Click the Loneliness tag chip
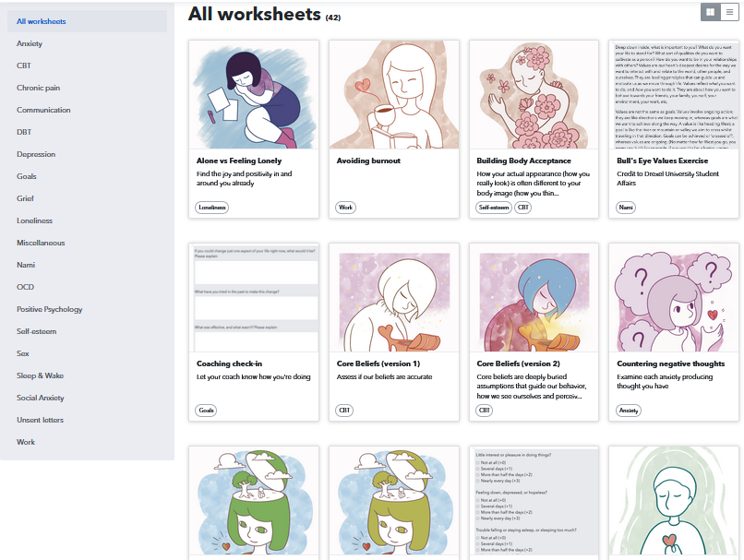 pyautogui.click(x=211, y=208)
